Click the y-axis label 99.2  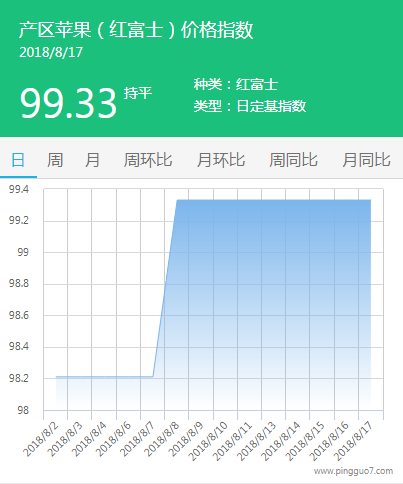coord(19,221)
